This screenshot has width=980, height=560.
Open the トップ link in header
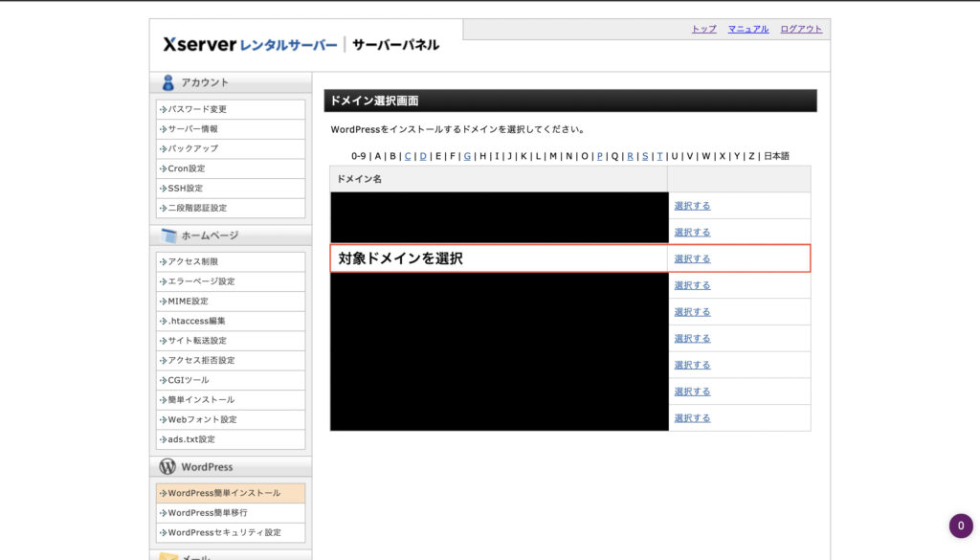pos(703,29)
